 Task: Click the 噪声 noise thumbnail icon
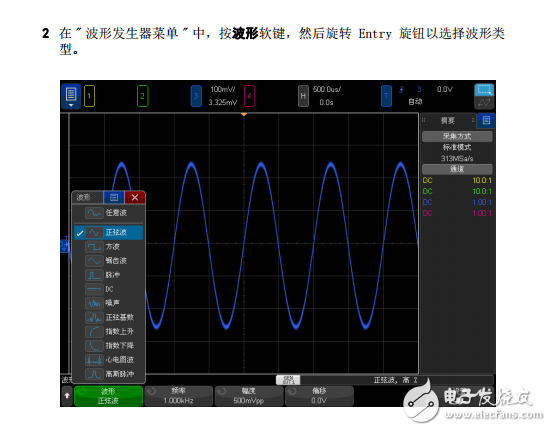point(94,303)
